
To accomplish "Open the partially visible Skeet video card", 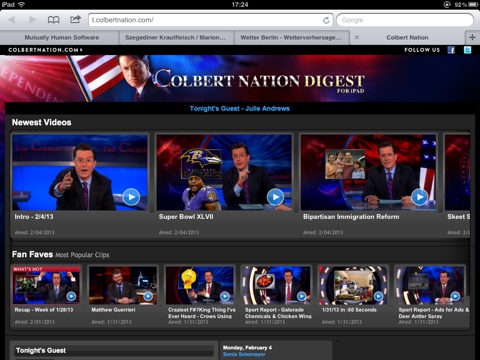I will (x=457, y=185).
